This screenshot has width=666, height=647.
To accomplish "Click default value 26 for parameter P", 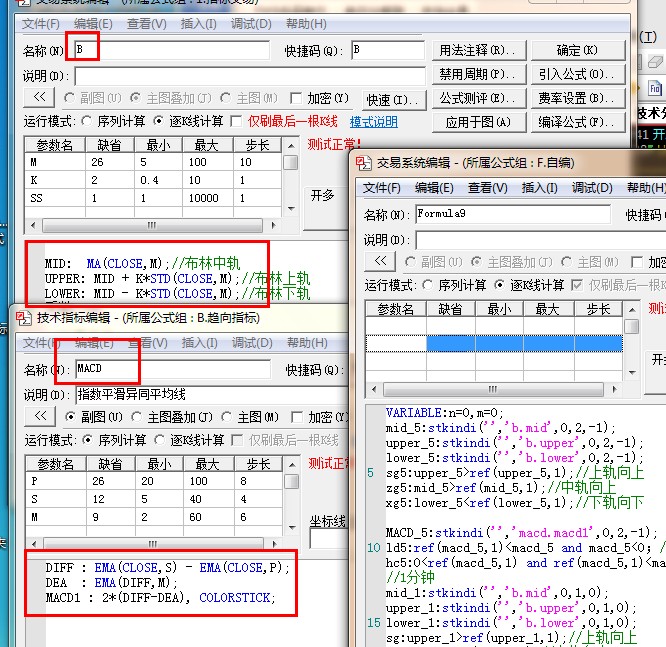I will (110, 481).
